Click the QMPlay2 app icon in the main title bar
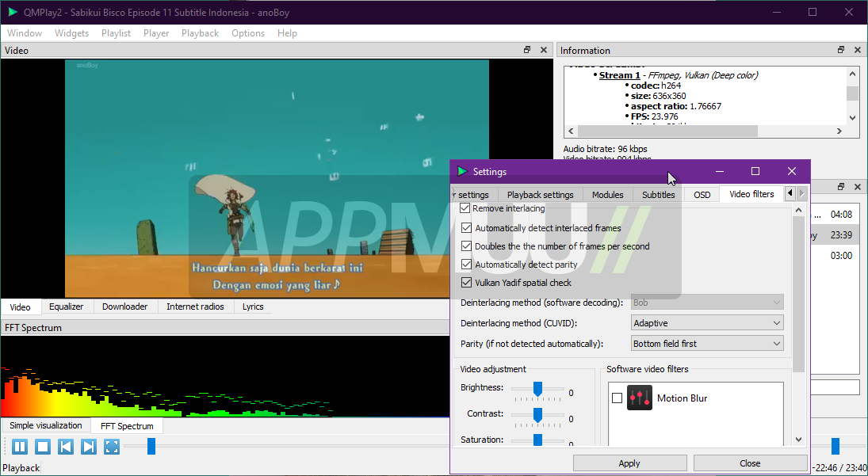The image size is (868, 476). (12, 12)
